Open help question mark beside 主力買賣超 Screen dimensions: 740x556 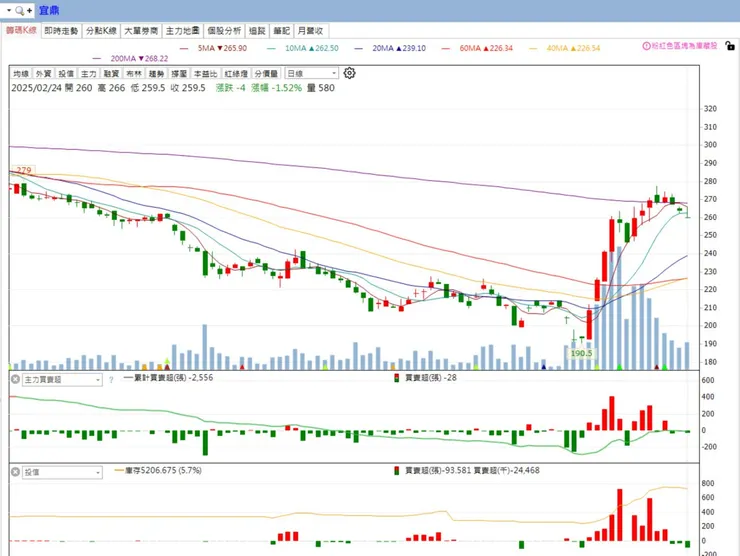click(111, 379)
